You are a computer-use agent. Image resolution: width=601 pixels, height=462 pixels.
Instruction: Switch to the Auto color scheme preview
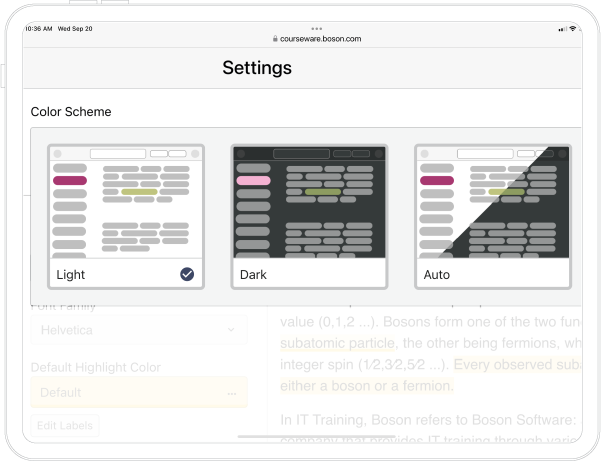click(x=492, y=205)
